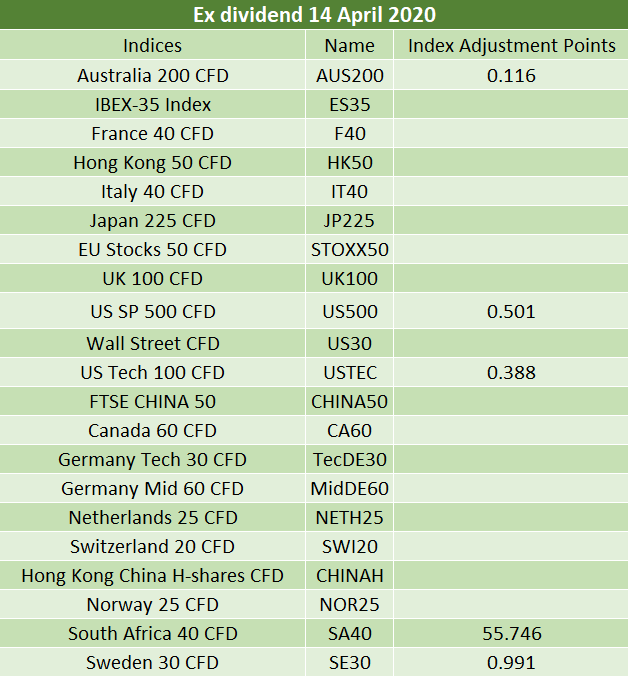Click the AUS200 adjustment value 0.116
The image size is (628, 676).
[x=511, y=75]
